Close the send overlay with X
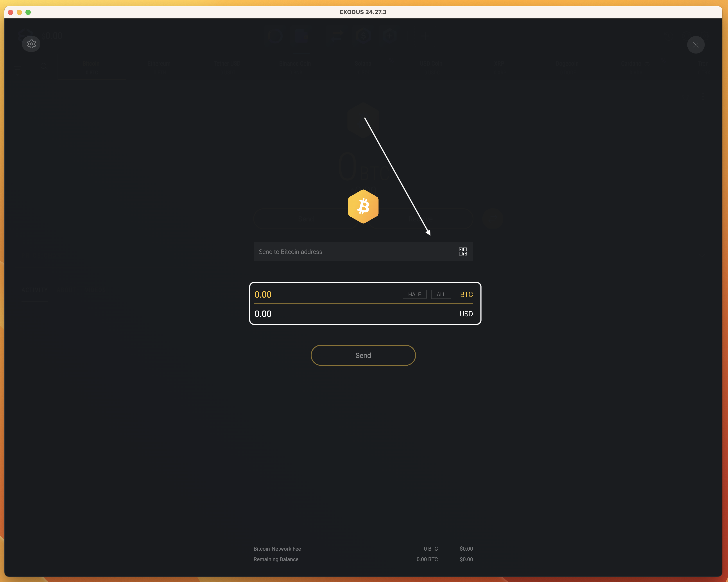 (696, 45)
